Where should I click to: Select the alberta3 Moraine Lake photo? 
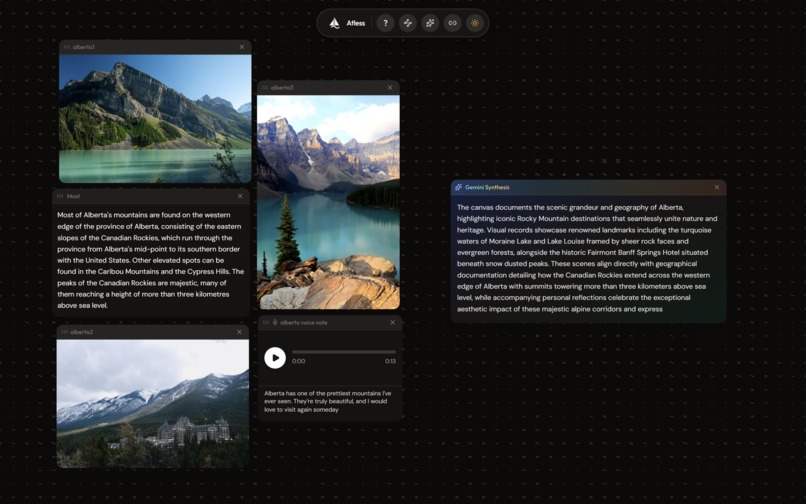328,202
